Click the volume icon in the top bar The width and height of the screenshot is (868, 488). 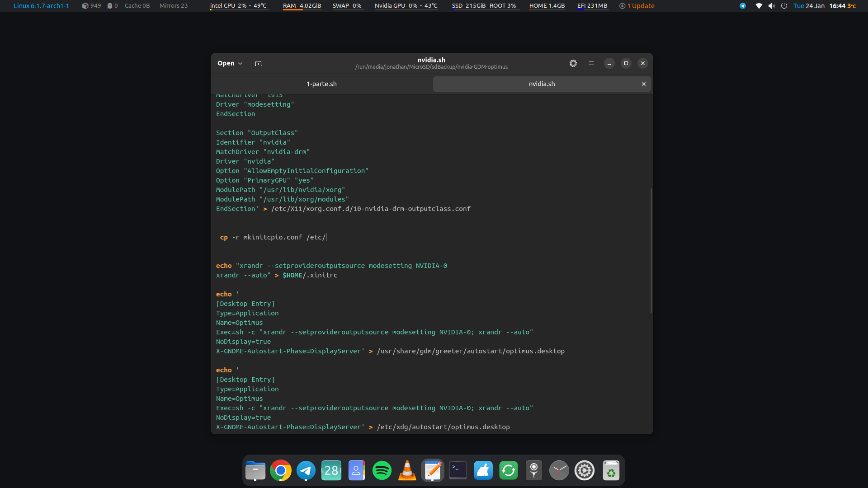pos(771,6)
